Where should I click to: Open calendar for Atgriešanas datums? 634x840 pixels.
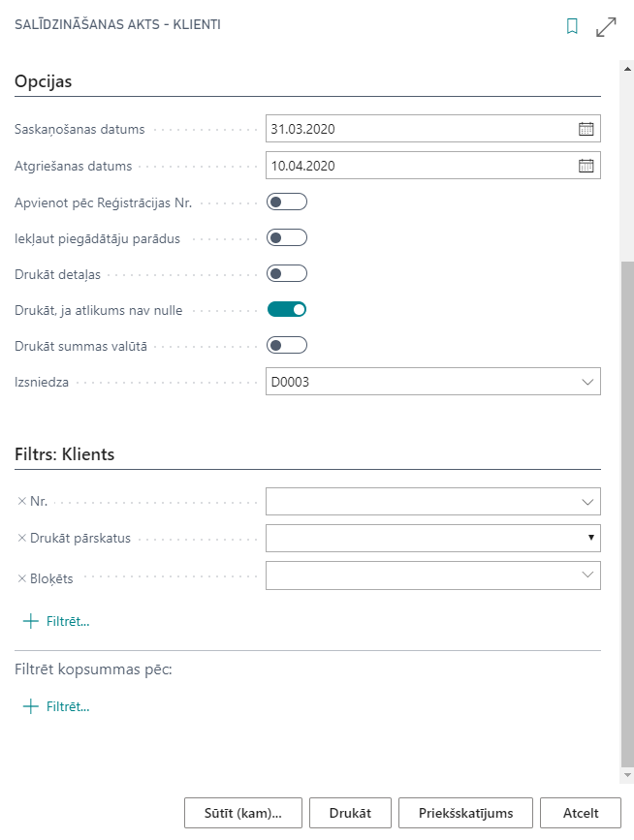pyautogui.click(x=586, y=166)
